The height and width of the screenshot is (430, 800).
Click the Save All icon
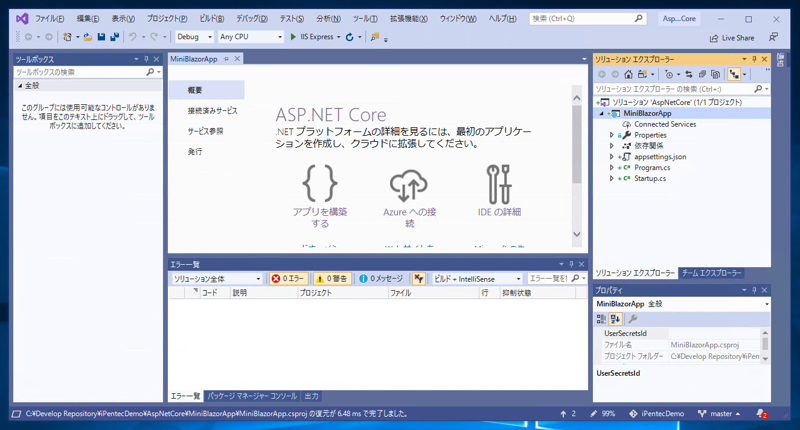[114, 37]
